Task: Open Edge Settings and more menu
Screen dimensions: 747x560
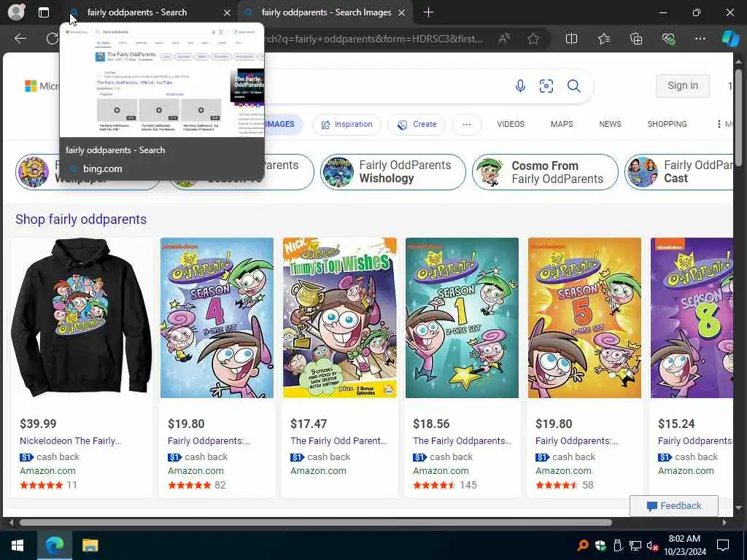Action: [700, 39]
